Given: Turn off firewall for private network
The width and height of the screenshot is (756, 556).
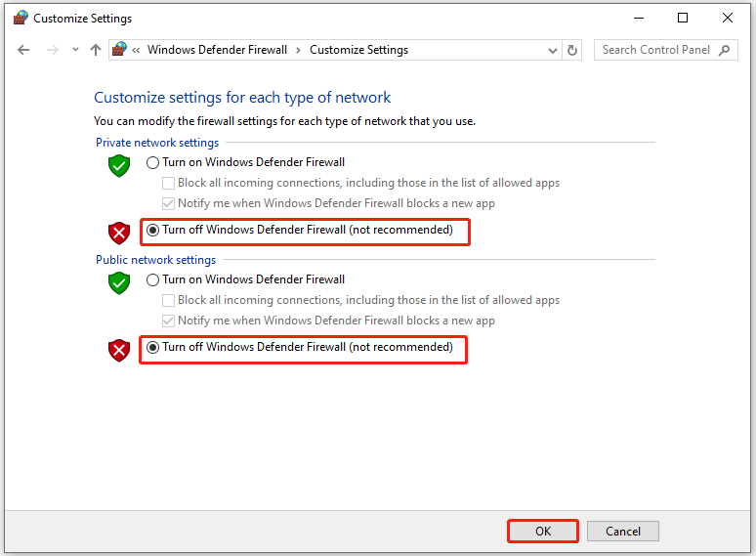Looking at the screenshot, I should pyautogui.click(x=300, y=230).
